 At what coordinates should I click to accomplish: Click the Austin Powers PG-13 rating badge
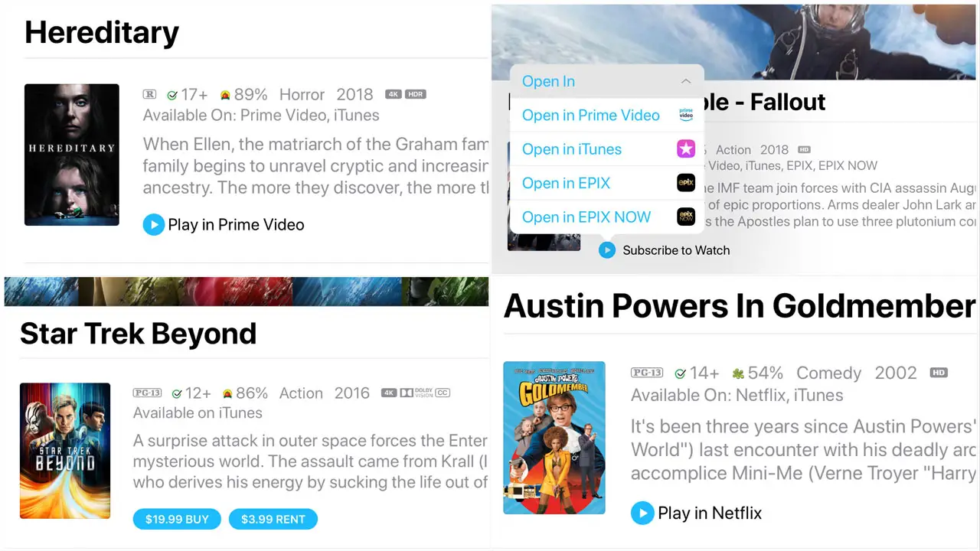point(647,373)
